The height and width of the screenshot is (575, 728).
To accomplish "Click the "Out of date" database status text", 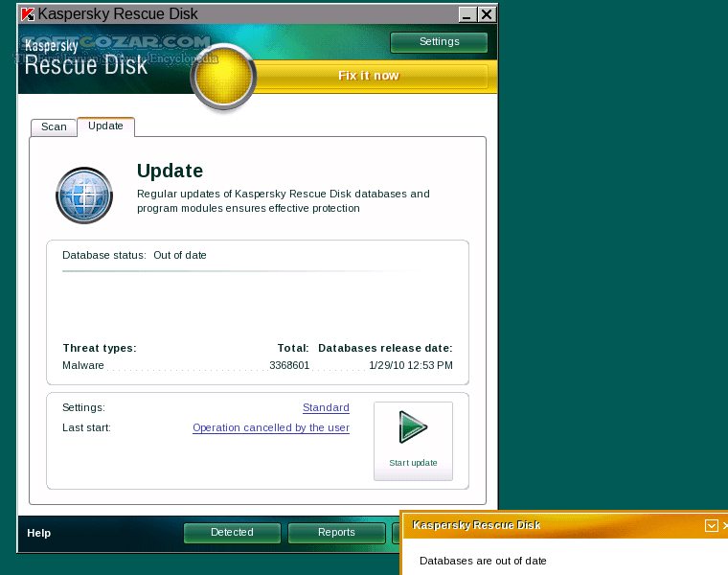I will tap(180, 256).
